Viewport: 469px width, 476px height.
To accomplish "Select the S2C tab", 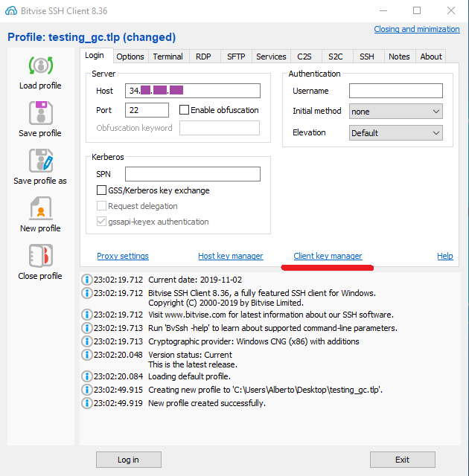I will tap(336, 57).
